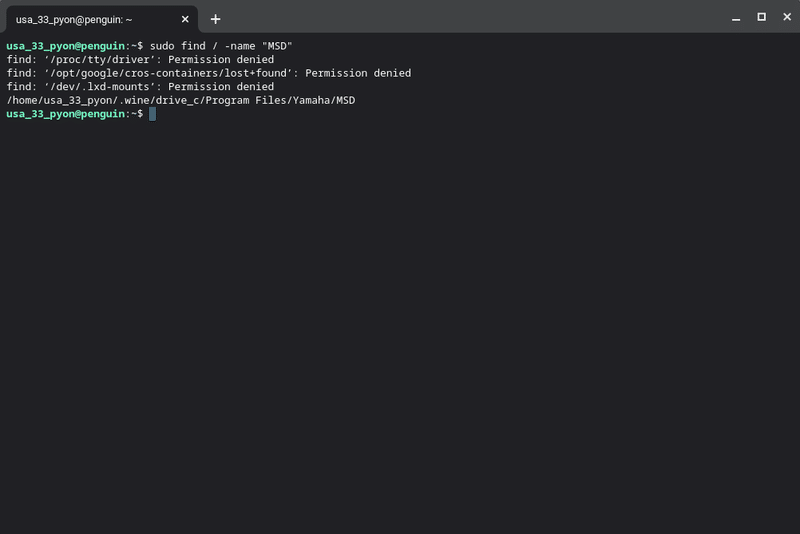The image size is (800, 534).
Task: Click the terminal cursor block at the prompt
Action: 152,114
